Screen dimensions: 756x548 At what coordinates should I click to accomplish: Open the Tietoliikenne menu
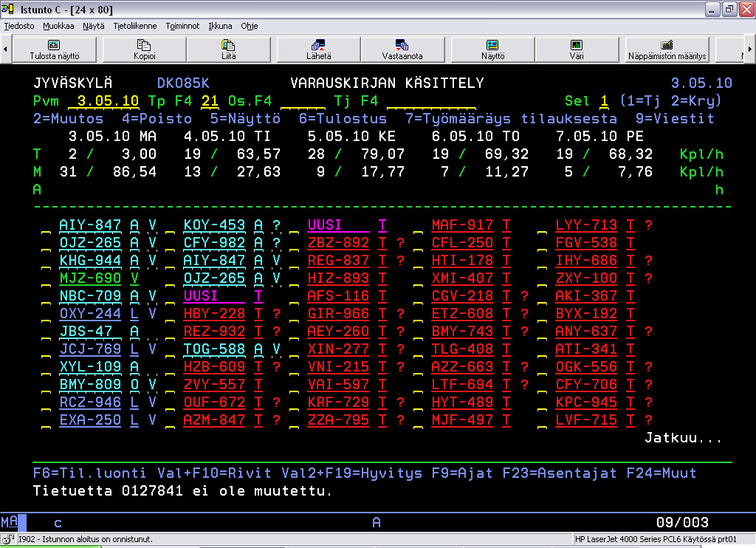coord(135,26)
